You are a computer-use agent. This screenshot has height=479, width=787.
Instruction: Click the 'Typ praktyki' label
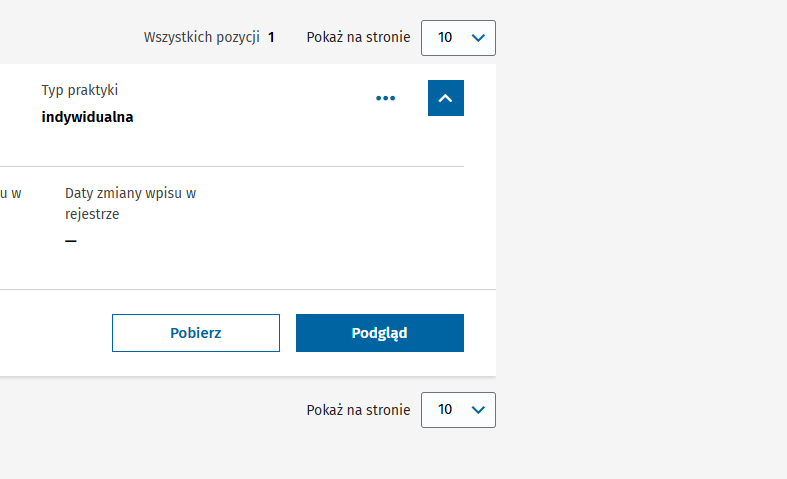80,90
